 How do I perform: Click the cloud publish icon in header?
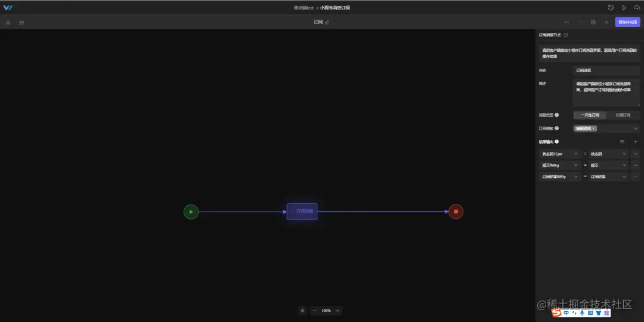(637, 8)
